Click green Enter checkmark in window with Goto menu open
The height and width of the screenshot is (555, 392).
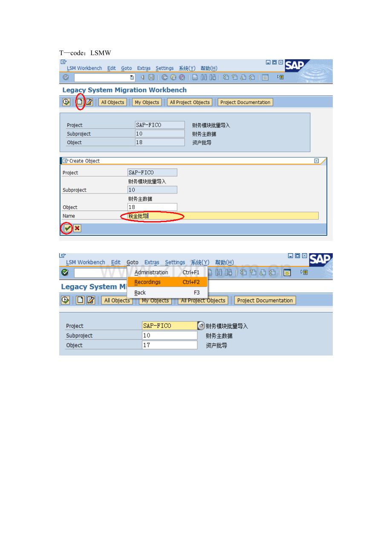pyautogui.click(x=65, y=272)
